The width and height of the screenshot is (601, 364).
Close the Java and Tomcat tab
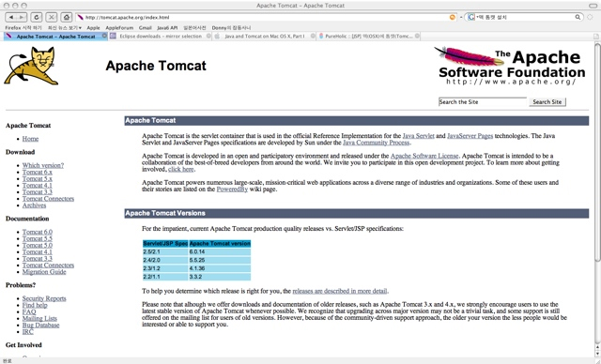click(313, 36)
